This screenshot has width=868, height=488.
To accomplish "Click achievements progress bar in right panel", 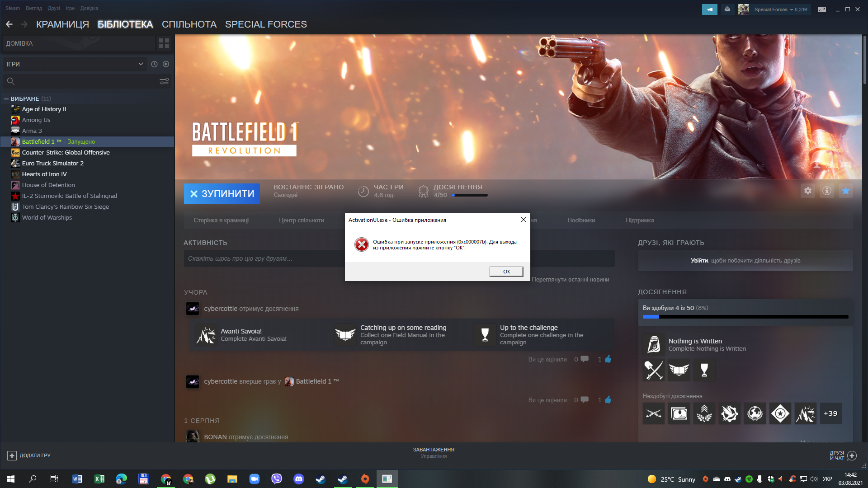I will coord(745,317).
